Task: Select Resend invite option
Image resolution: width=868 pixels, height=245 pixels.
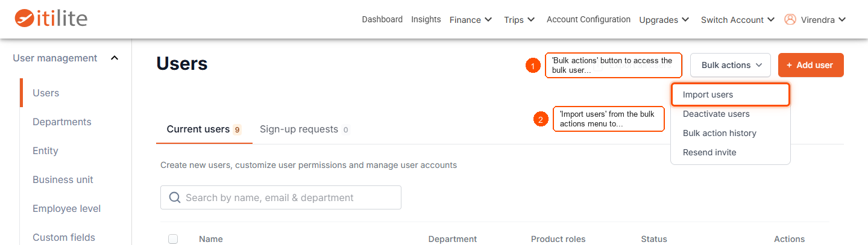Action: coord(709,152)
